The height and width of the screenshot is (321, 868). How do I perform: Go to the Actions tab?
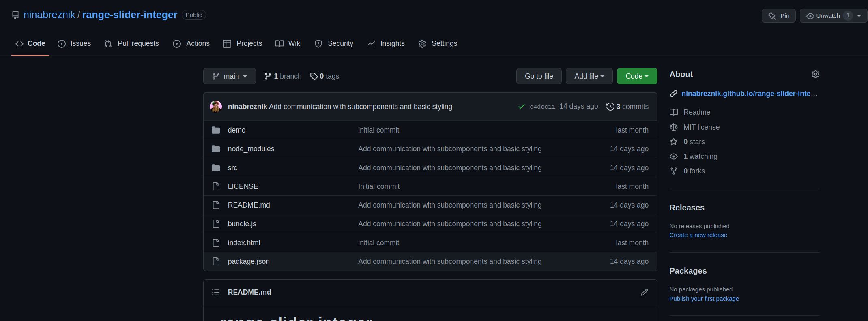[191, 43]
